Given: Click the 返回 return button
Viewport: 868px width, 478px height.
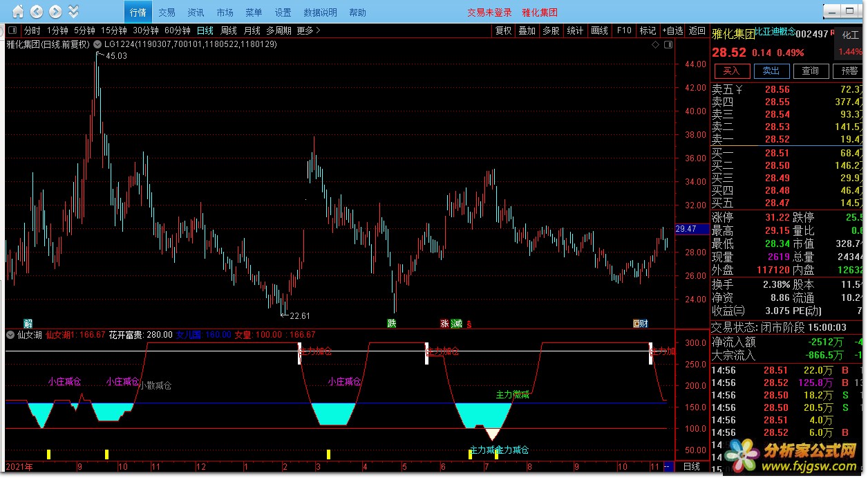Looking at the screenshot, I should point(697,30).
